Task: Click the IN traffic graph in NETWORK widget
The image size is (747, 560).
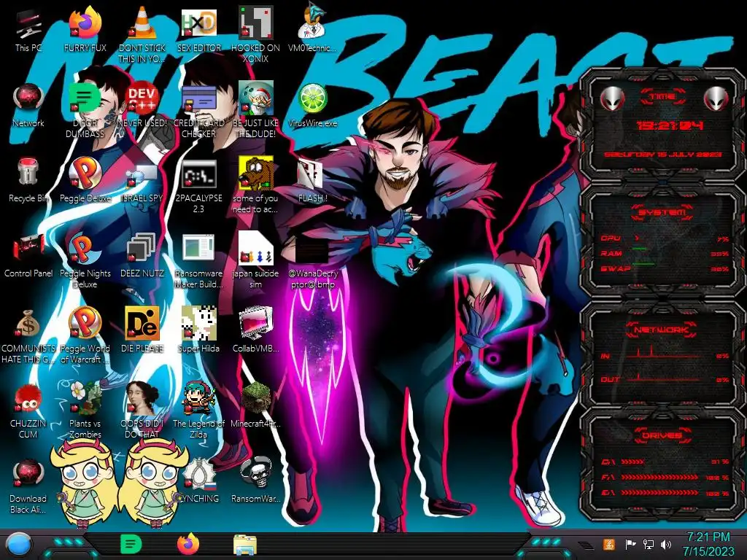Action: tap(665, 354)
